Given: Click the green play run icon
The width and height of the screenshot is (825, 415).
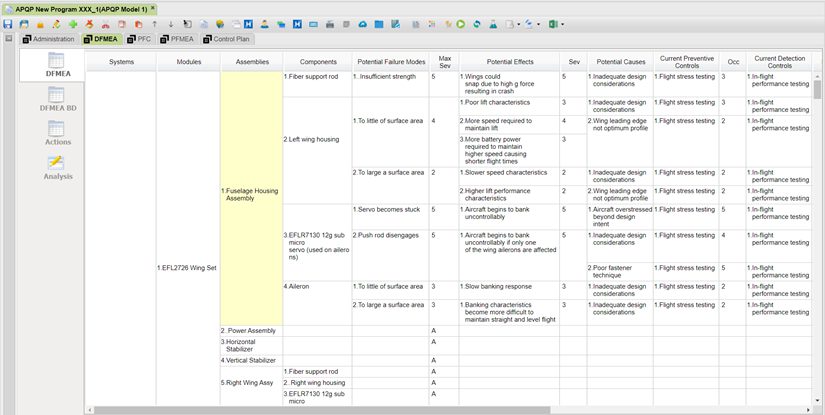Looking at the screenshot, I should (x=460, y=23).
